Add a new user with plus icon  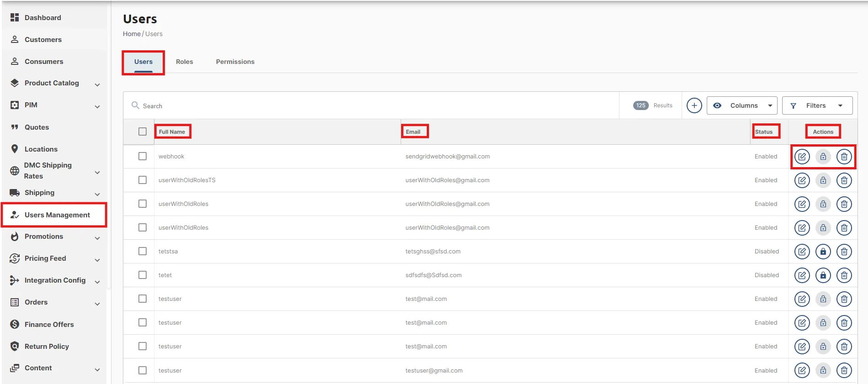coord(694,105)
